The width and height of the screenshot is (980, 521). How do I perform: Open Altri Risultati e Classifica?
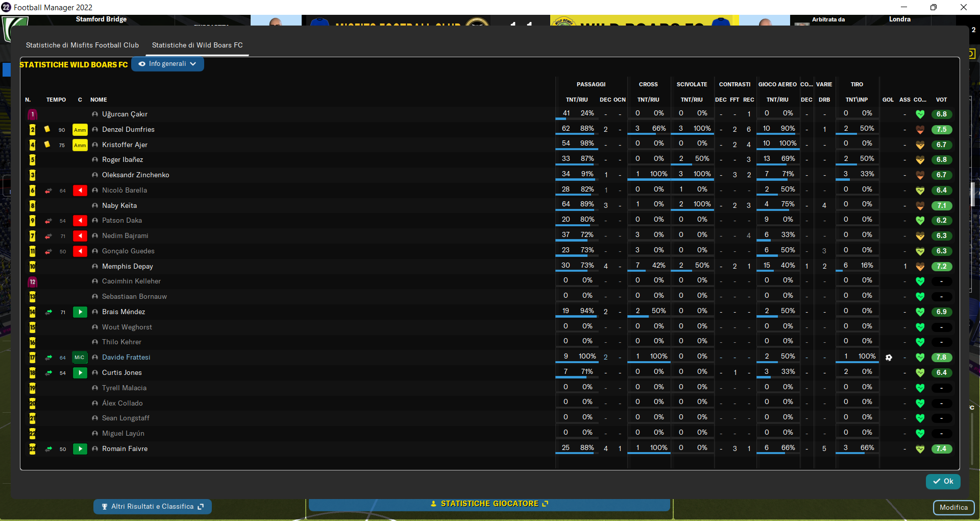tap(152, 506)
